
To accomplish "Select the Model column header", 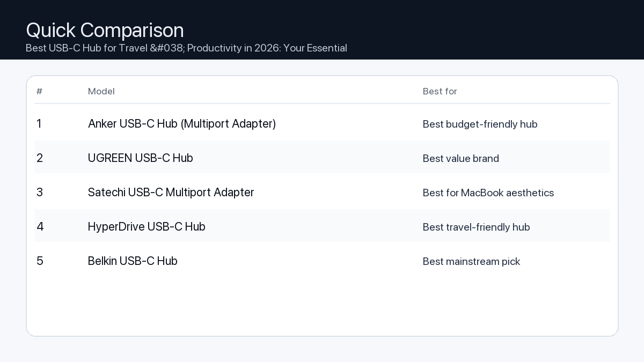I will coord(101,91).
